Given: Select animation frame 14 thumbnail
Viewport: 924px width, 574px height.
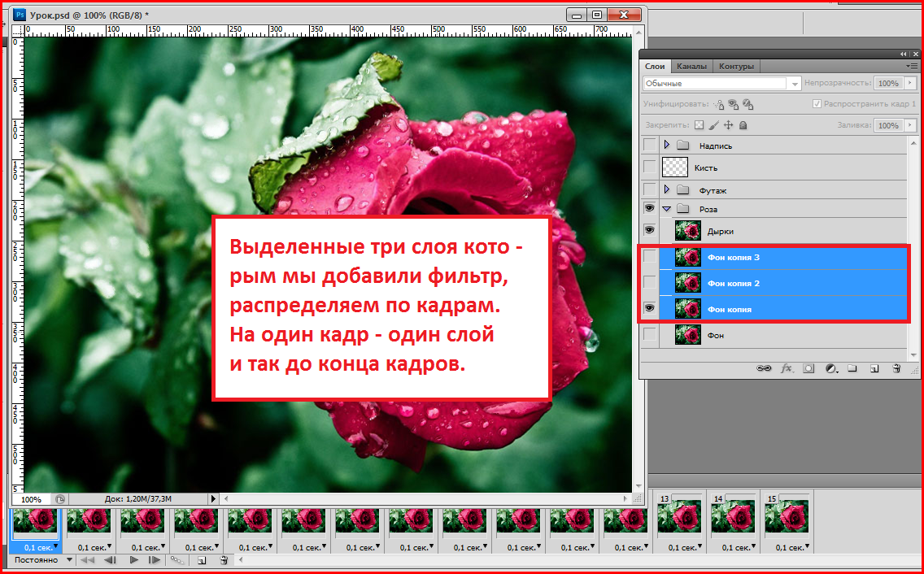Looking at the screenshot, I should pos(733,517).
